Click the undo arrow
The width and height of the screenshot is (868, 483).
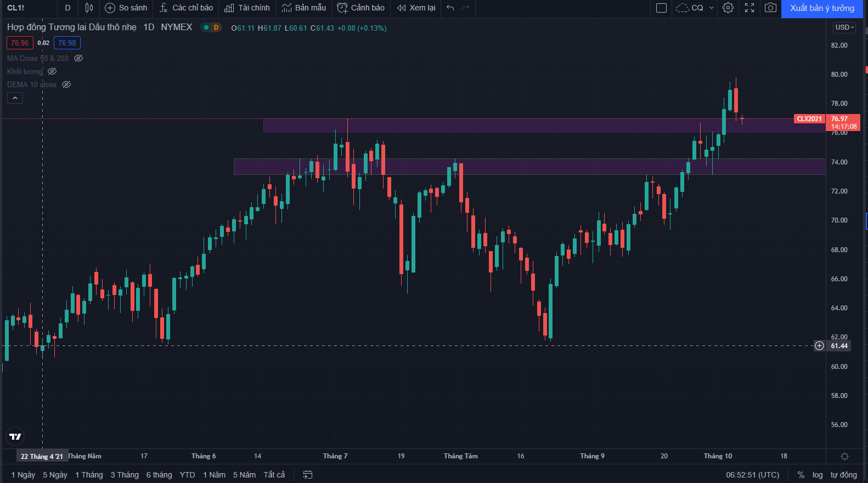[450, 8]
